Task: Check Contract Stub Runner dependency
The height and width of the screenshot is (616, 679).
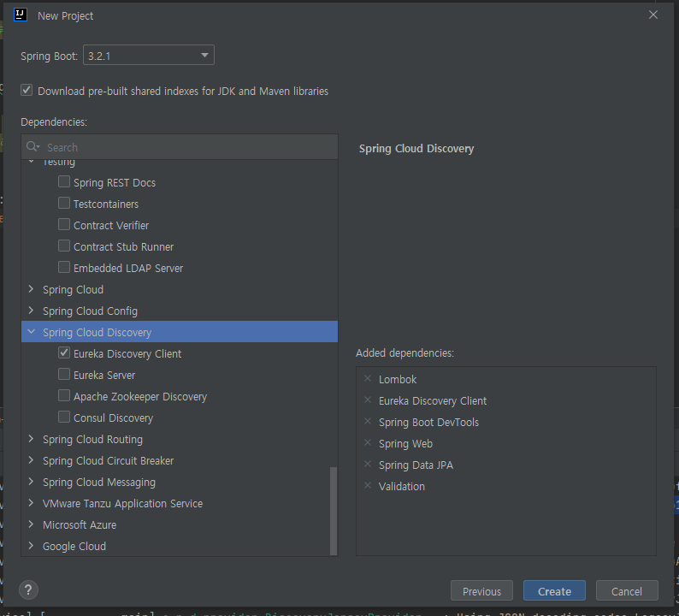Action: (64, 246)
